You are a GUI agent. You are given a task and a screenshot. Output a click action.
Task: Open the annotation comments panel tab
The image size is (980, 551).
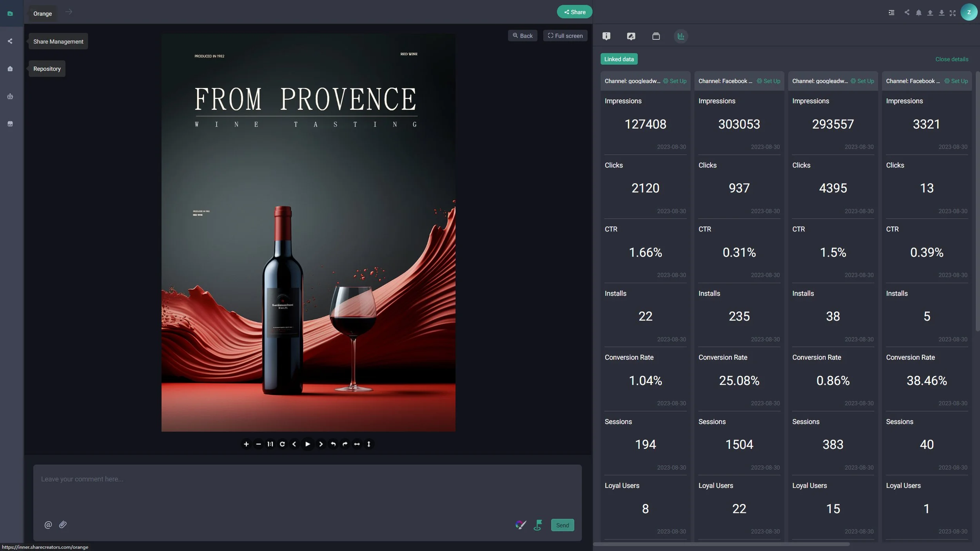631,36
